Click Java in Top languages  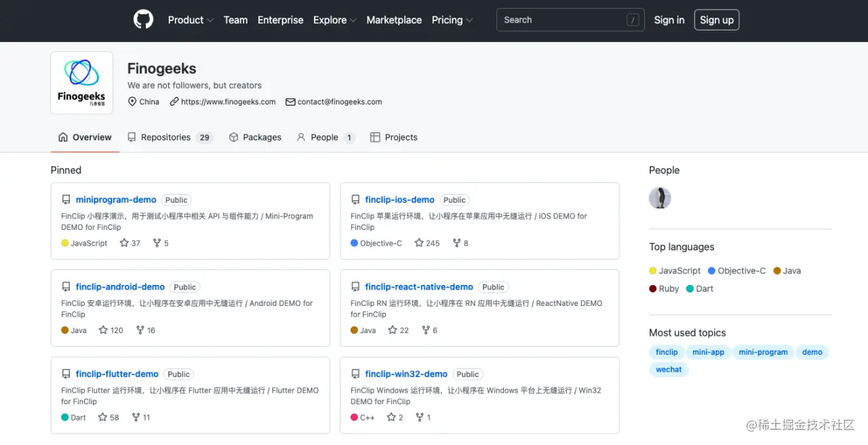coord(787,271)
